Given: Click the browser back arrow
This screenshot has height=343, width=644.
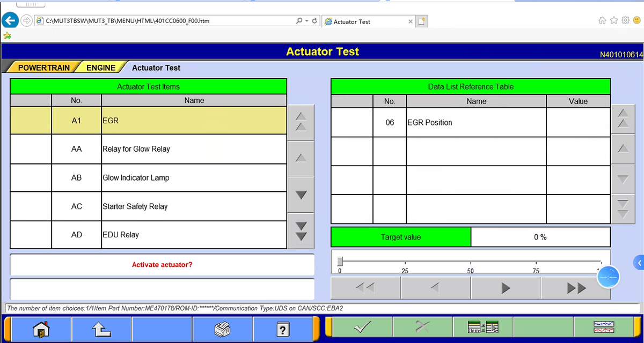Looking at the screenshot, I should pyautogui.click(x=9, y=21).
